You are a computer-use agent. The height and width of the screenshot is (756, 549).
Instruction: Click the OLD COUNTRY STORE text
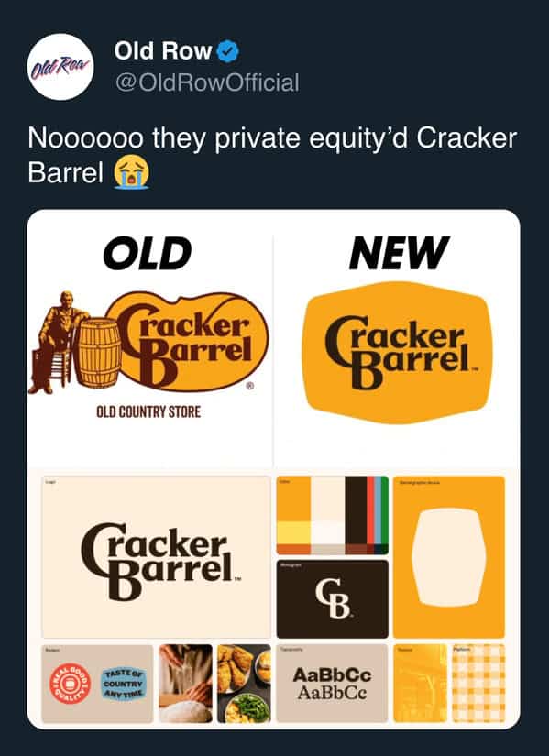[148, 412]
